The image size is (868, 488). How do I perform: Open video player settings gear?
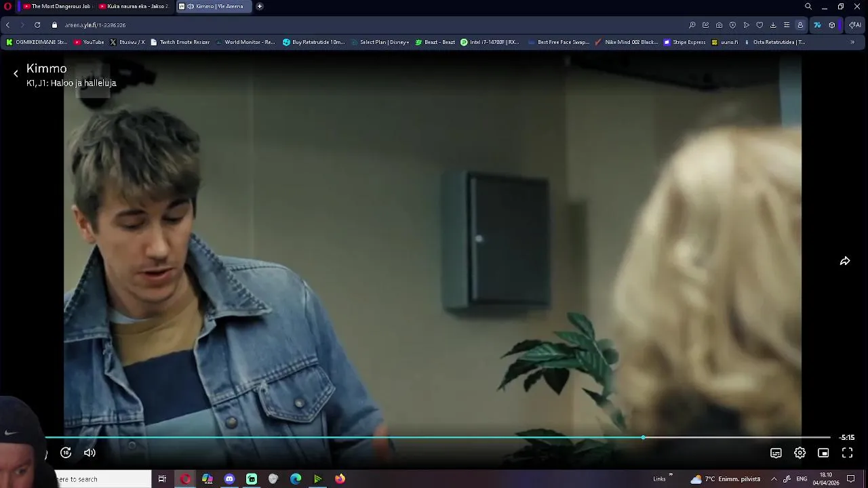pyautogui.click(x=800, y=453)
